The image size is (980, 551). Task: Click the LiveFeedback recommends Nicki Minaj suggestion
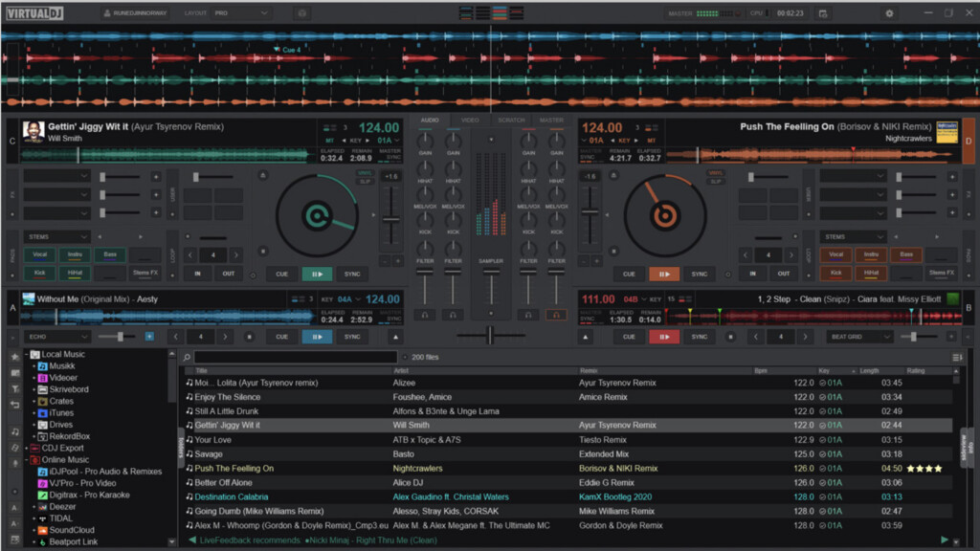[x=318, y=540]
